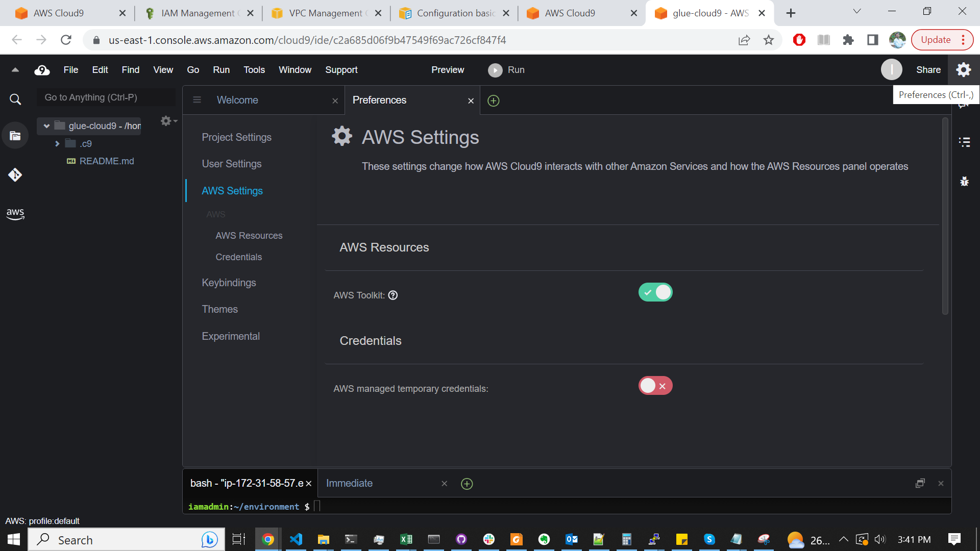Open the search magnifier in the sidebar

[x=15, y=99]
